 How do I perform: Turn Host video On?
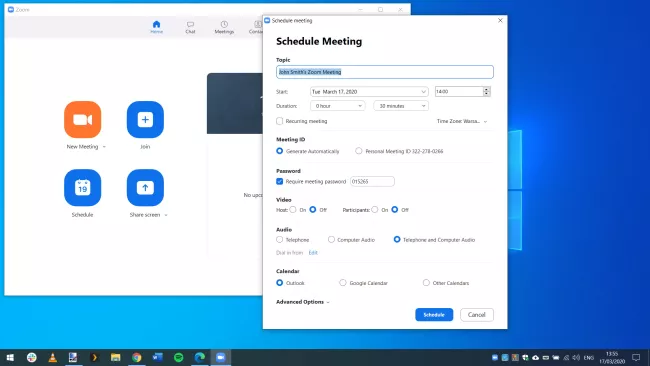[293, 210]
